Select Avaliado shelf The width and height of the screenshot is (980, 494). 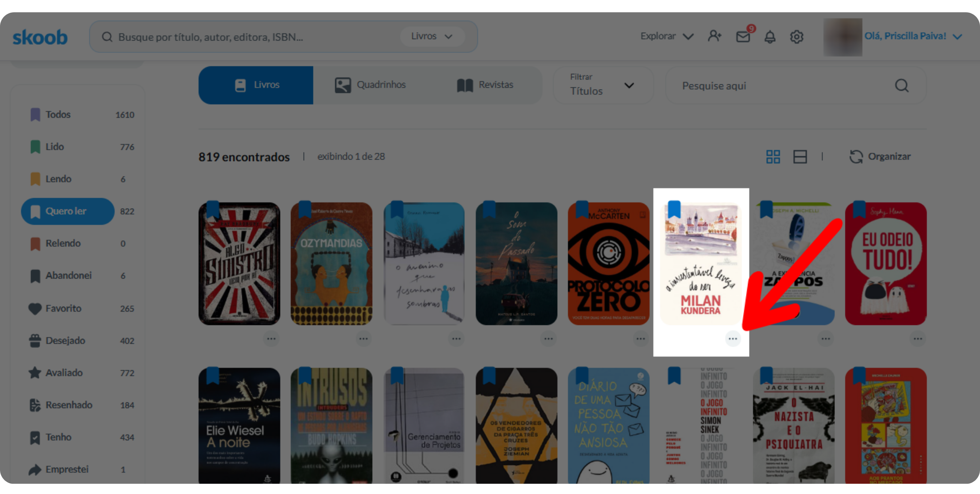[x=82, y=373]
